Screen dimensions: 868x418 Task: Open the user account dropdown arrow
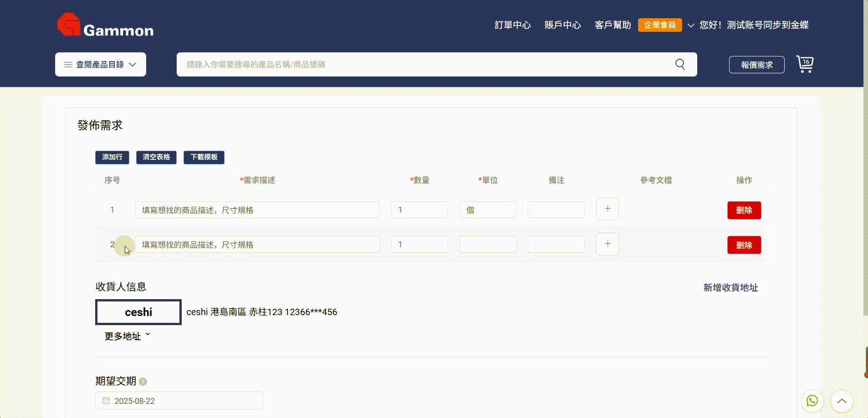(691, 25)
